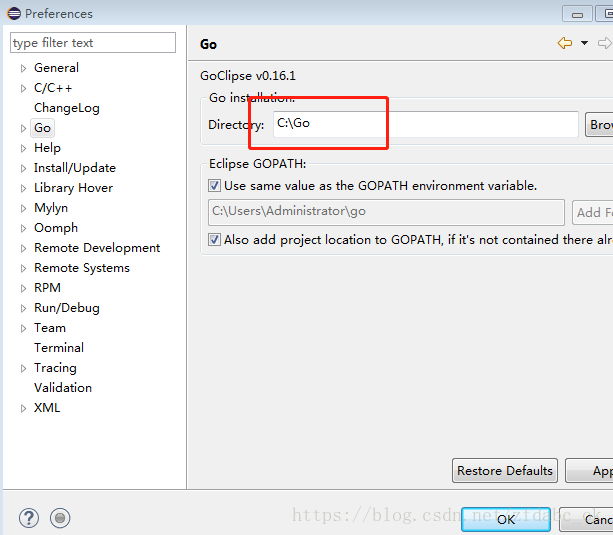Image resolution: width=613 pixels, height=535 pixels.
Task: Click the Apply button
Action: (589, 470)
